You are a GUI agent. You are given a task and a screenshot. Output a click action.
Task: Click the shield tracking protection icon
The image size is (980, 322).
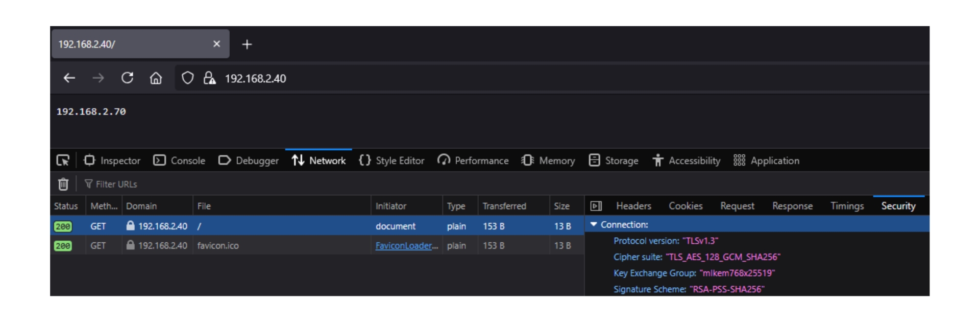pyautogui.click(x=187, y=78)
